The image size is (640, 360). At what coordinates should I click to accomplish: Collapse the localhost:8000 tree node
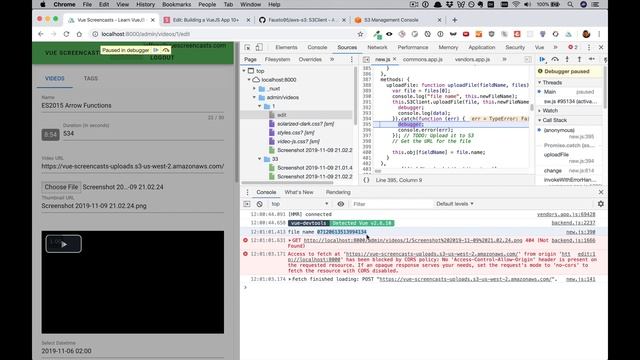coord(249,80)
